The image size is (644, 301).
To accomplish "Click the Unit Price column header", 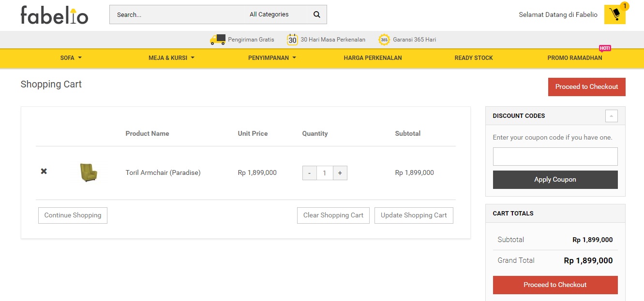I will pos(253,133).
